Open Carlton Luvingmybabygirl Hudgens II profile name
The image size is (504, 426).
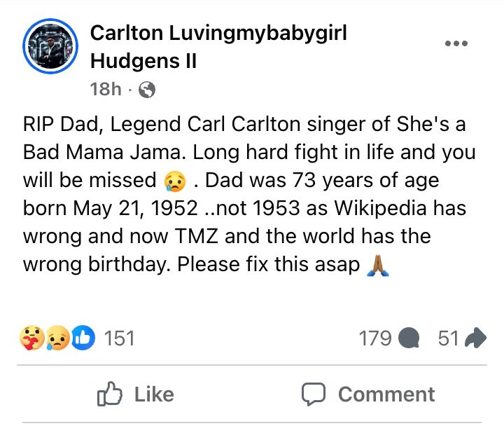tap(219, 46)
